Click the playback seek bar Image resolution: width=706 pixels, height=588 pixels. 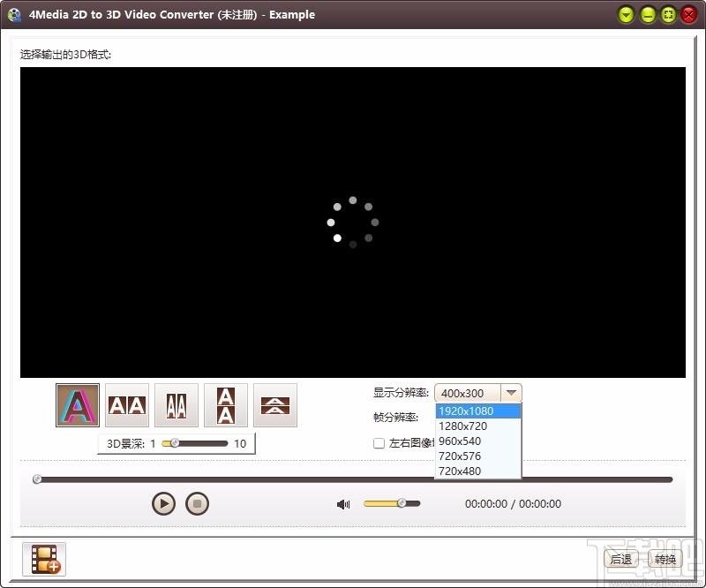point(353,479)
